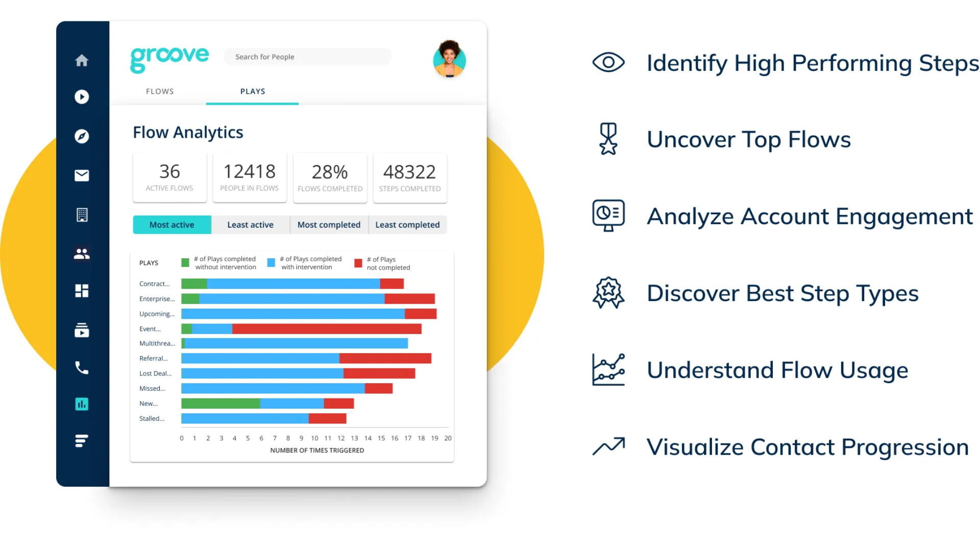Choose the Least completed filter
Screen dimensions: 980x551
pos(407,225)
